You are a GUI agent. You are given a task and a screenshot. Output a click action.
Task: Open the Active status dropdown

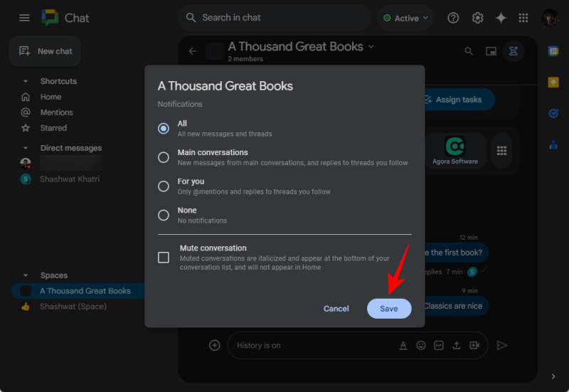pos(405,18)
